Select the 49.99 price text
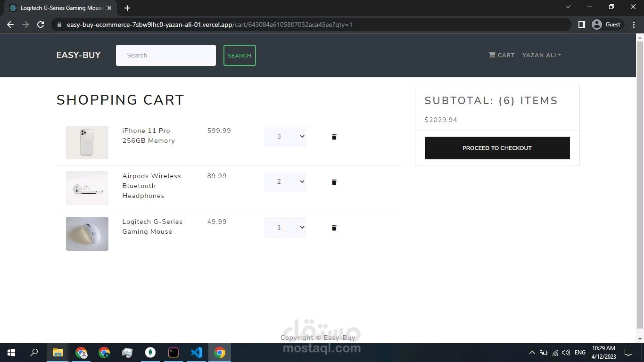 coord(217,222)
